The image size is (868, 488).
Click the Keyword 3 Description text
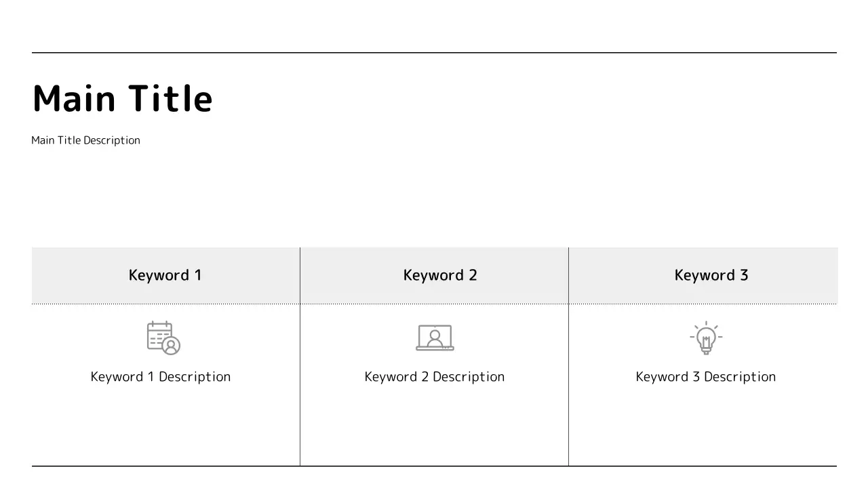[706, 377]
